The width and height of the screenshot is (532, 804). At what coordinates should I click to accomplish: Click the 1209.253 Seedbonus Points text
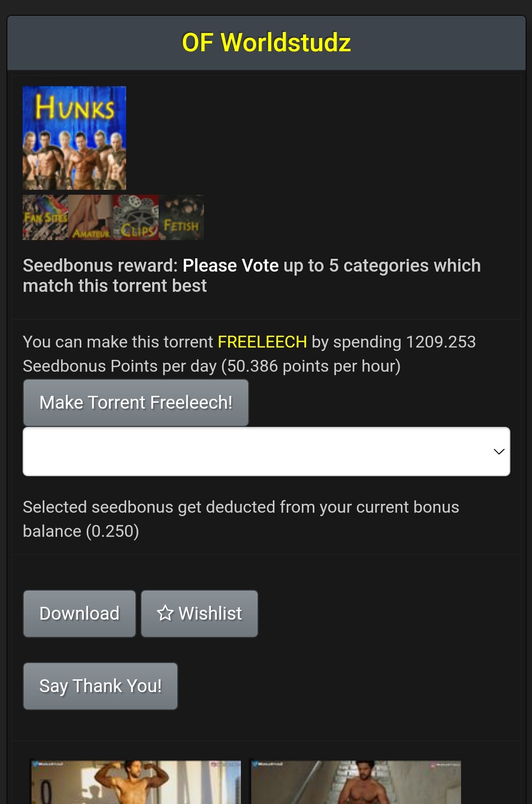(249, 354)
